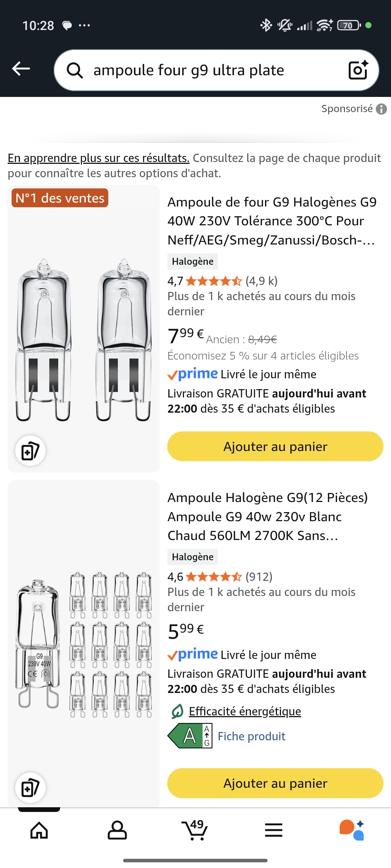Add 7,99 € oven bulbs to cart

tap(275, 446)
